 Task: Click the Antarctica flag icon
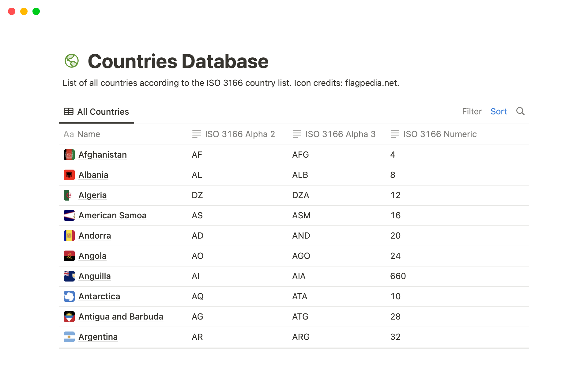pyautogui.click(x=69, y=297)
